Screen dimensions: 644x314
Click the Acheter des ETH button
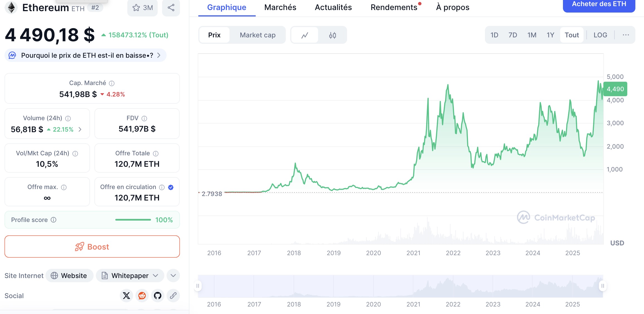599,4
